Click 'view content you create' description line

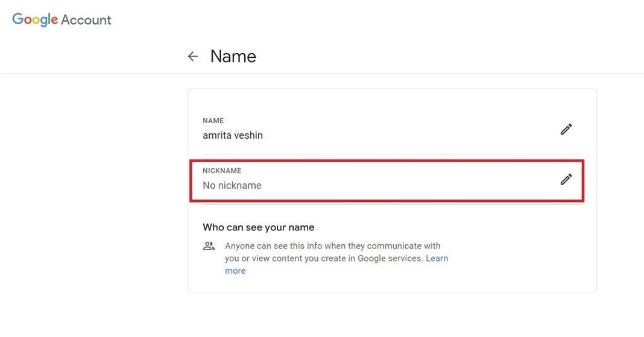324,258
